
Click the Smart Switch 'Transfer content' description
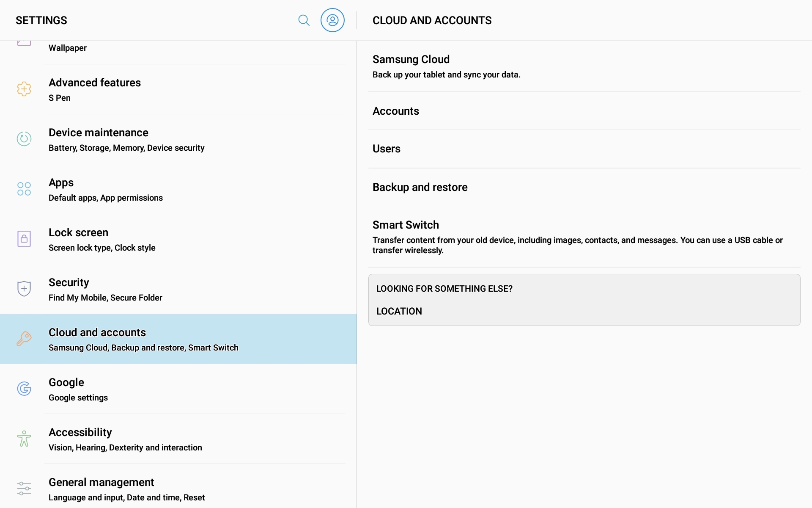(x=577, y=245)
